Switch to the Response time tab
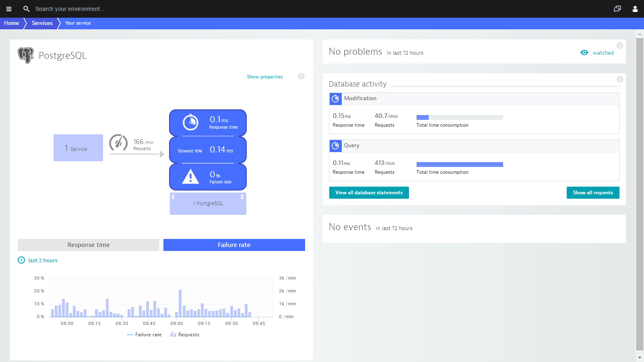Screen dimensions: 644x362 pyautogui.click(x=88, y=245)
